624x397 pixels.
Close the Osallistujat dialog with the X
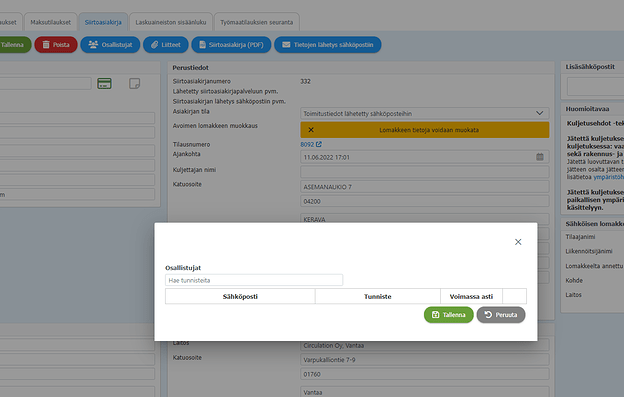[x=518, y=242]
